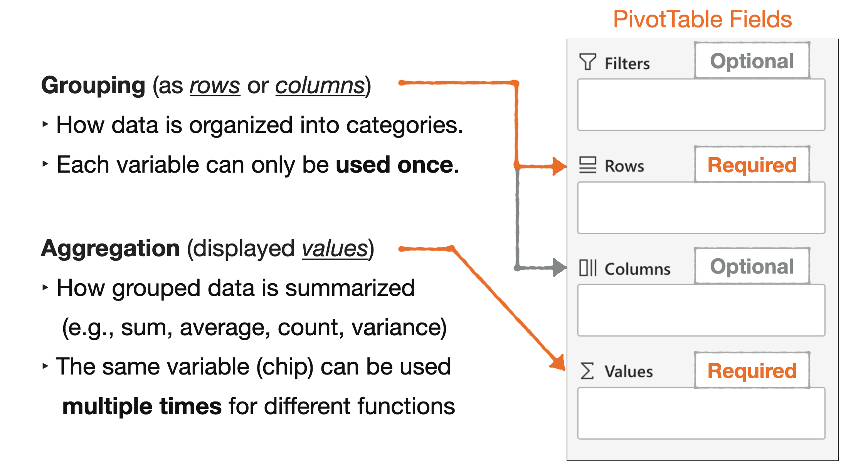Viewport: 868px width, 467px height.
Task: Click the bullet before "How data is organized"
Action: point(45,124)
